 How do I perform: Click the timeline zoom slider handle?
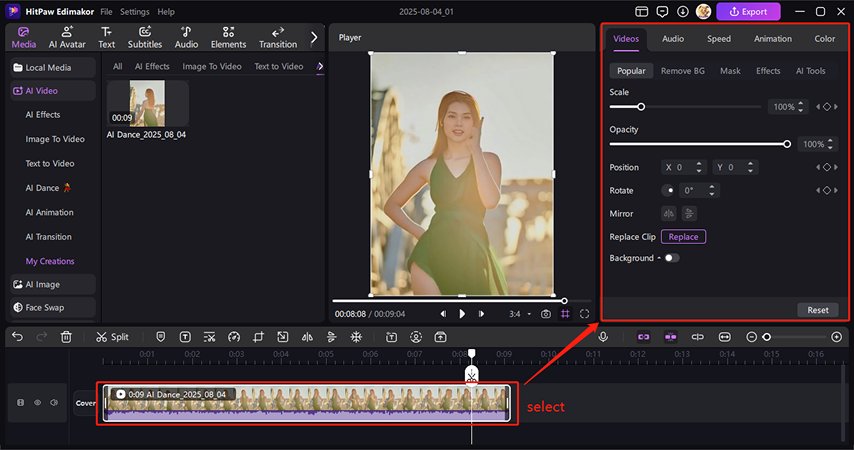pos(767,337)
